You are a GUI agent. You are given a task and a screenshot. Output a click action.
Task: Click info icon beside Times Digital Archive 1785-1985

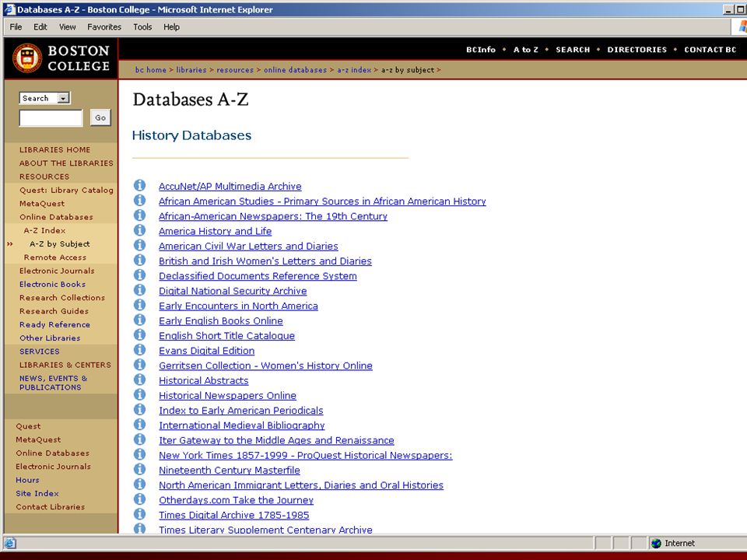click(x=139, y=514)
